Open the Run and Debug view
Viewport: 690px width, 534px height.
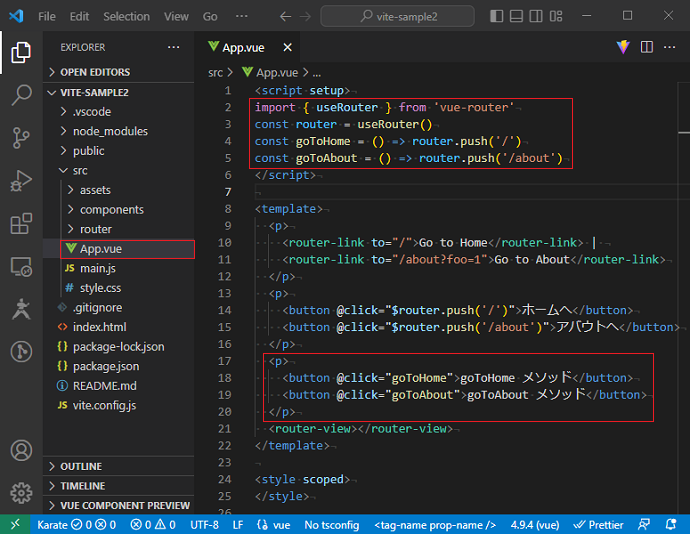point(21,180)
